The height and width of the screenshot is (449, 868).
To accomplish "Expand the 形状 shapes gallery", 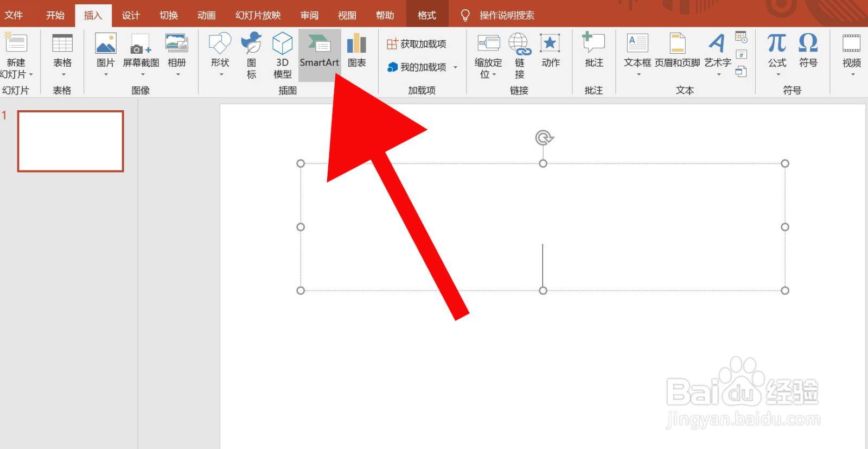I will click(220, 74).
